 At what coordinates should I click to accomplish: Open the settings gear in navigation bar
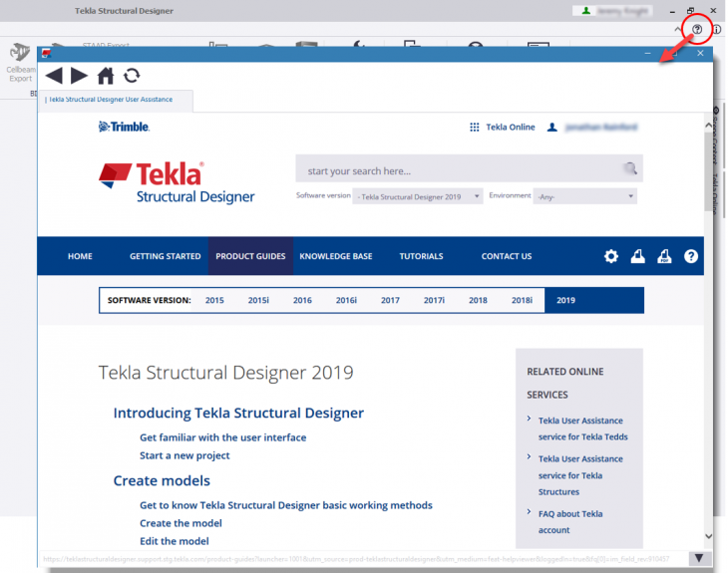pyautogui.click(x=611, y=256)
